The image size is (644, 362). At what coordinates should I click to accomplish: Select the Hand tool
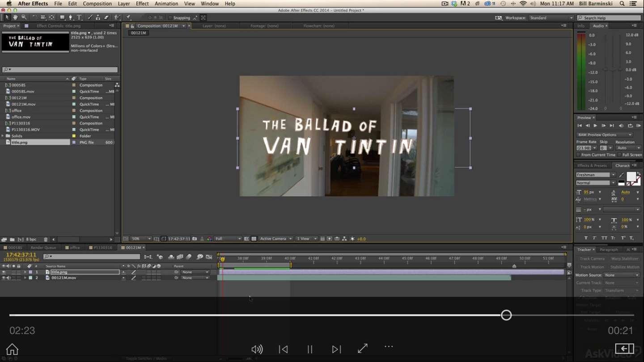(x=15, y=17)
